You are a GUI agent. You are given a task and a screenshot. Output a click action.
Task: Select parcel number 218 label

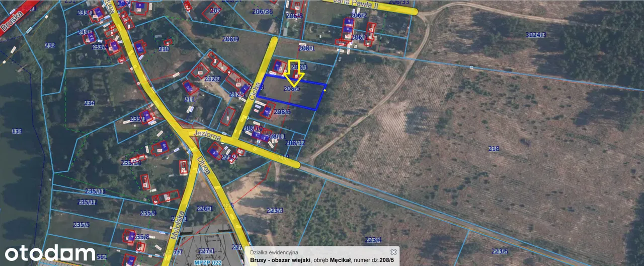point(494,149)
